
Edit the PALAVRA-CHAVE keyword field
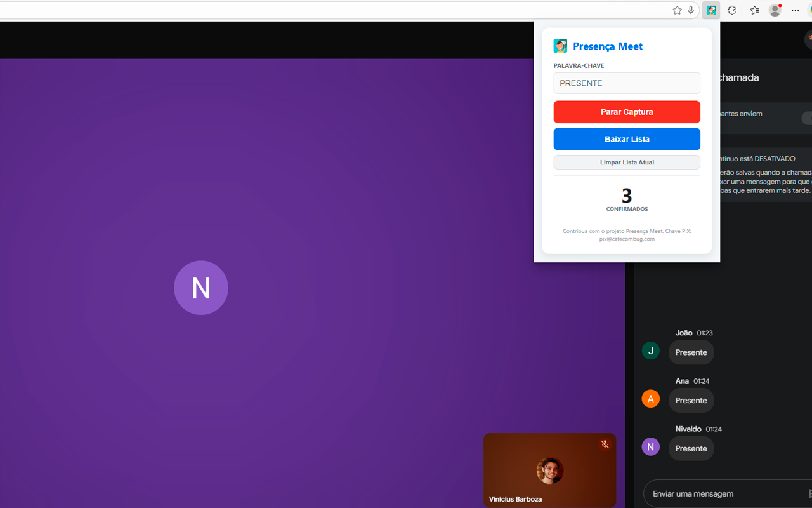pyautogui.click(x=627, y=83)
